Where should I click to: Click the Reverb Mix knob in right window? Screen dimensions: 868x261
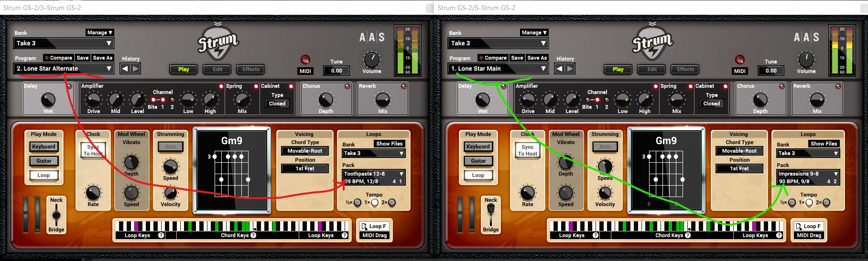click(817, 100)
